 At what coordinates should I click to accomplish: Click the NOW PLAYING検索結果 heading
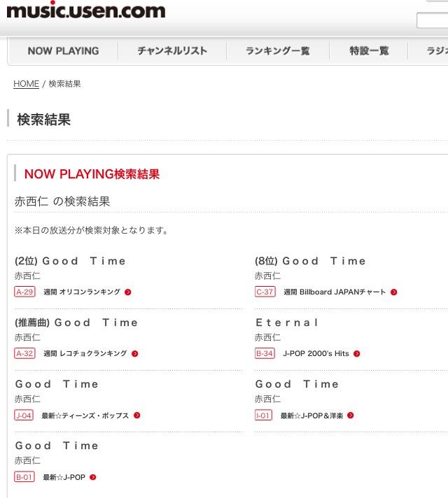(92, 174)
